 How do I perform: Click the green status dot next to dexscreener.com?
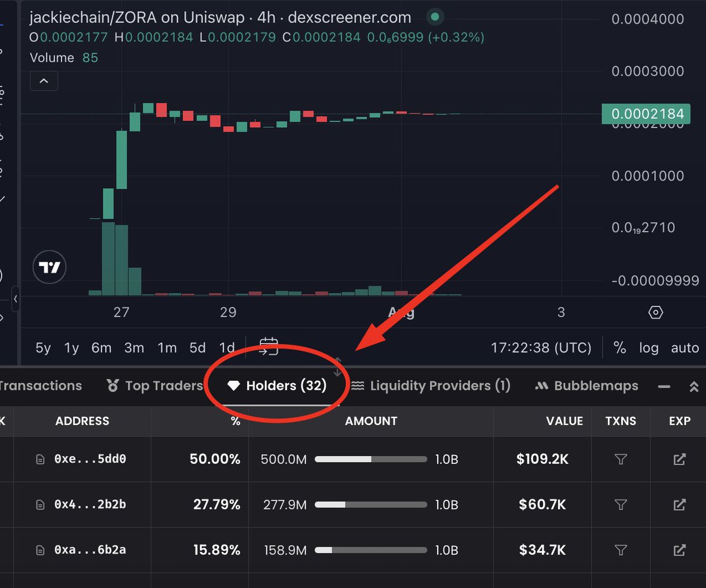tap(435, 17)
